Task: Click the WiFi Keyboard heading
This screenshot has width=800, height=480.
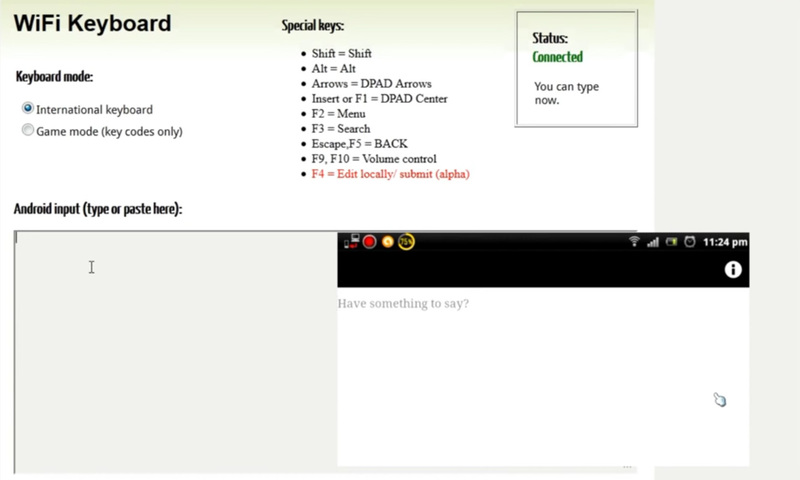Action: [x=92, y=23]
